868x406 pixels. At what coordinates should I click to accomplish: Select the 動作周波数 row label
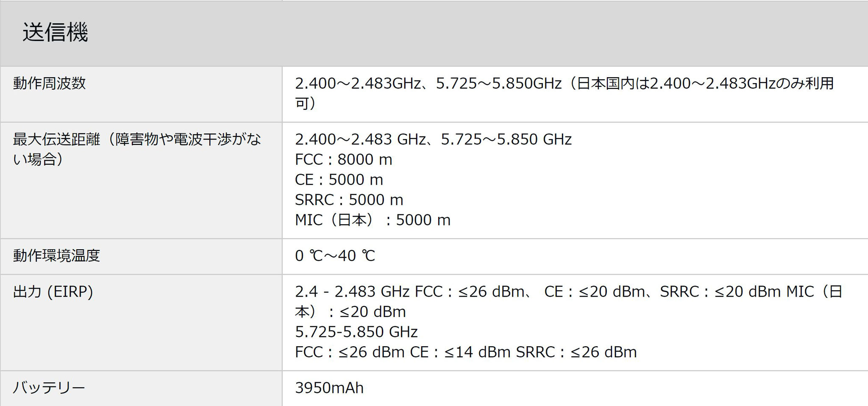click(x=49, y=83)
